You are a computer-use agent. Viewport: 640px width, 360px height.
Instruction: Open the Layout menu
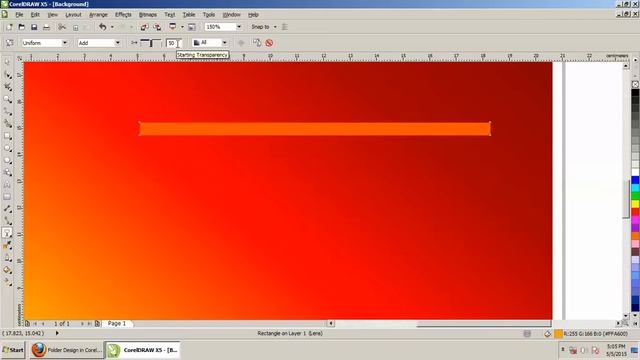(x=73, y=15)
